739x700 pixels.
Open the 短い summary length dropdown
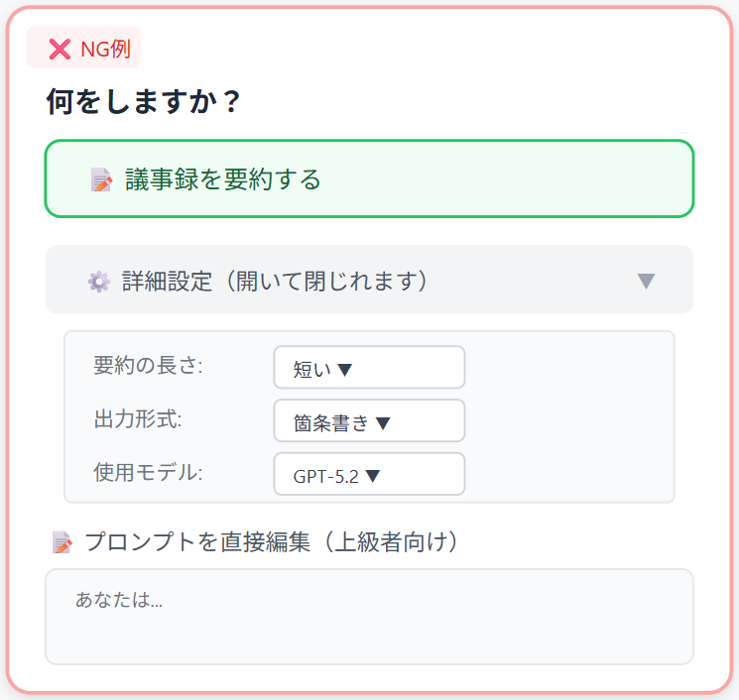pos(368,368)
